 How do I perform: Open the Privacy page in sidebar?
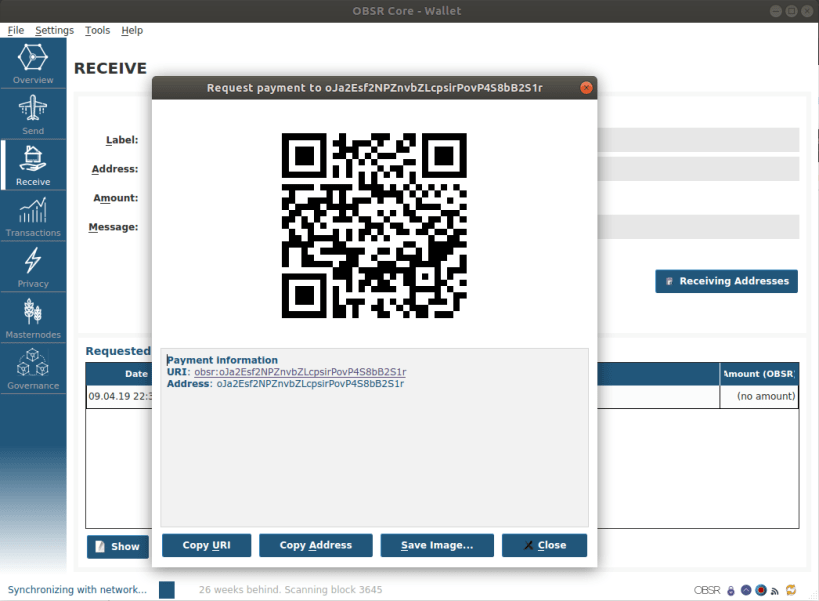pyautogui.click(x=33, y=267)
